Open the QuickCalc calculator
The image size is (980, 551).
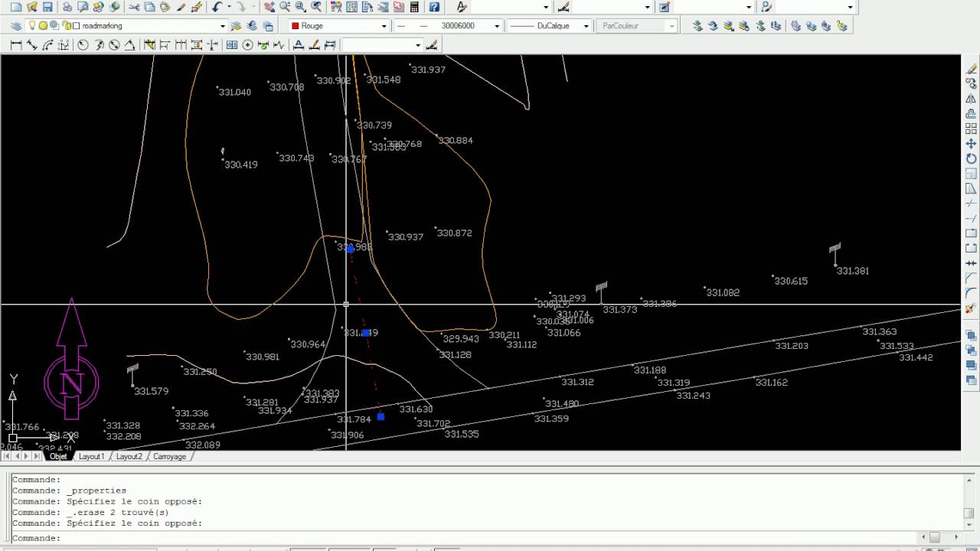(x=414, y=7)
